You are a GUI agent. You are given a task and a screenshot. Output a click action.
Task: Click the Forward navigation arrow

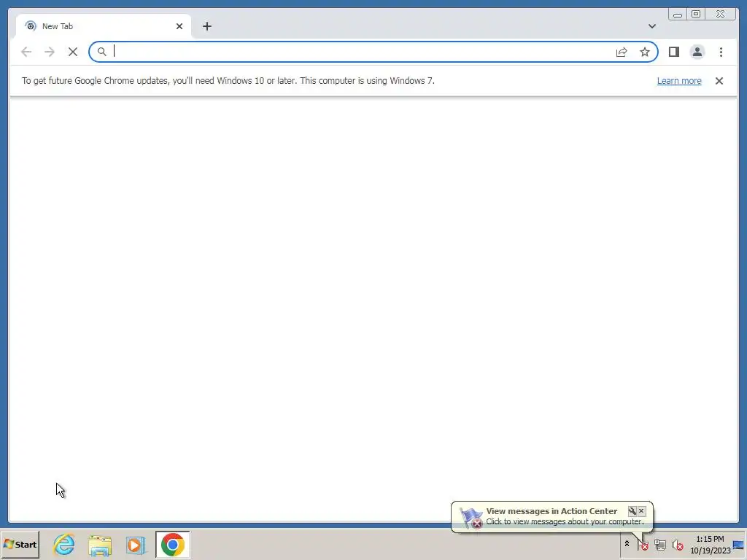tap(50, 52)
